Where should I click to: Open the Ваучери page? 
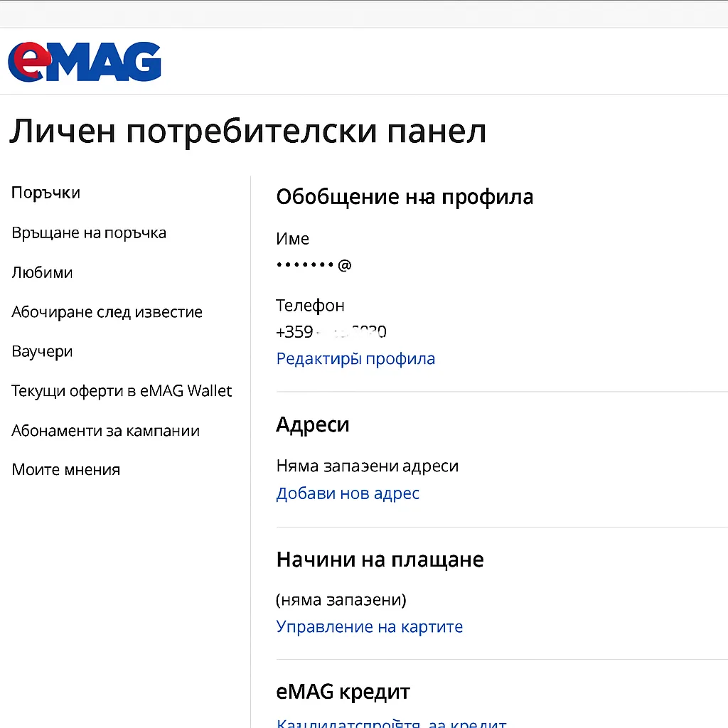pos(42,352)
